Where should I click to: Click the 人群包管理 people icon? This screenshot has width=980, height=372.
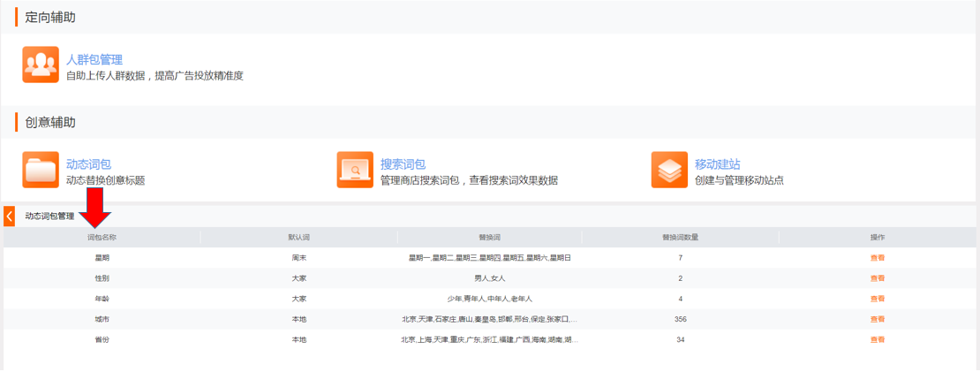point(41,65)
